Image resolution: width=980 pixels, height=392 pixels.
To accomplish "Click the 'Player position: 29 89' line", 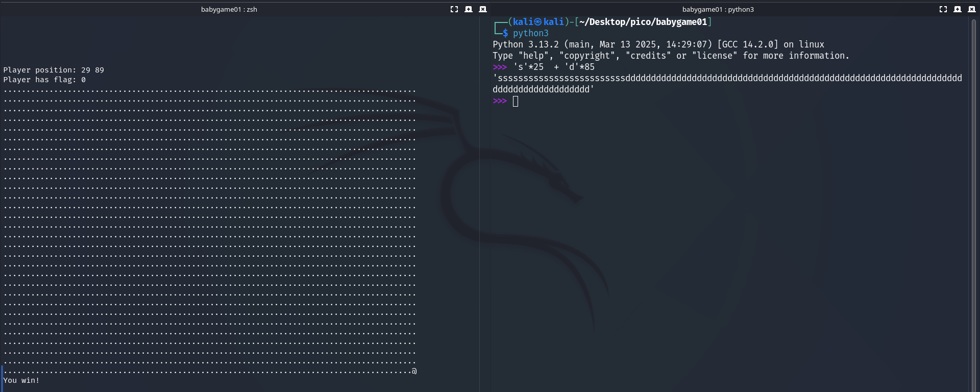I will pos(54,70).
